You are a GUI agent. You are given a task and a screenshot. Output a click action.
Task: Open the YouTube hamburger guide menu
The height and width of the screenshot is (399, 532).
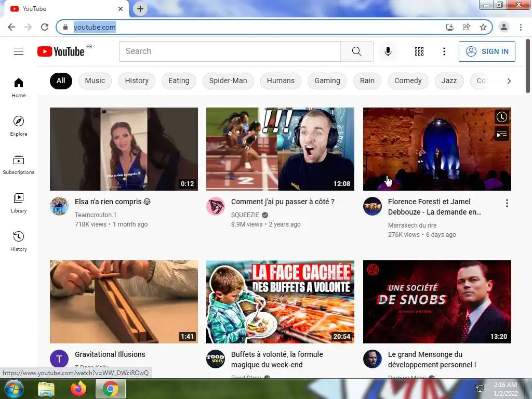point(19,51)
